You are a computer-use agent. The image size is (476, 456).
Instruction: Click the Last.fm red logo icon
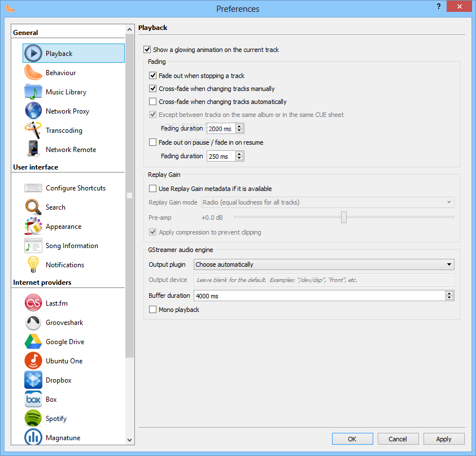[x=33, y=303]
